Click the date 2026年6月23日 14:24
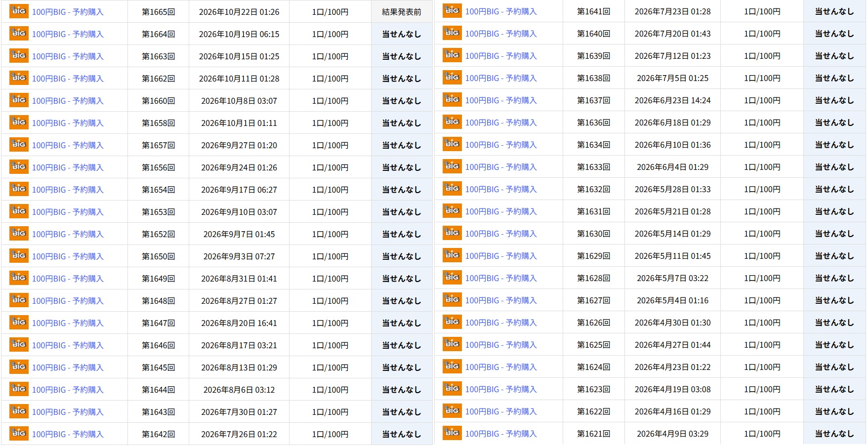Image resolution: width=868 pixels, height=447 pixels. point(672,100)
